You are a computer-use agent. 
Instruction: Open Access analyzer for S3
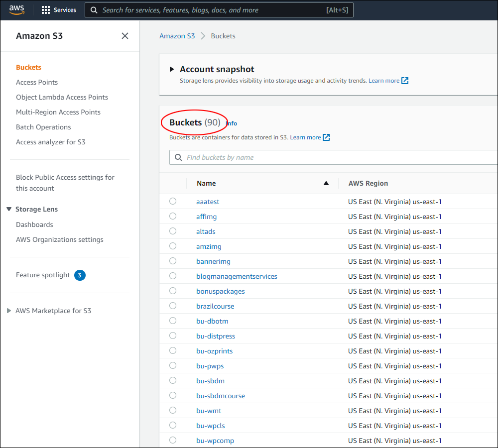click(x=51, y=142)
